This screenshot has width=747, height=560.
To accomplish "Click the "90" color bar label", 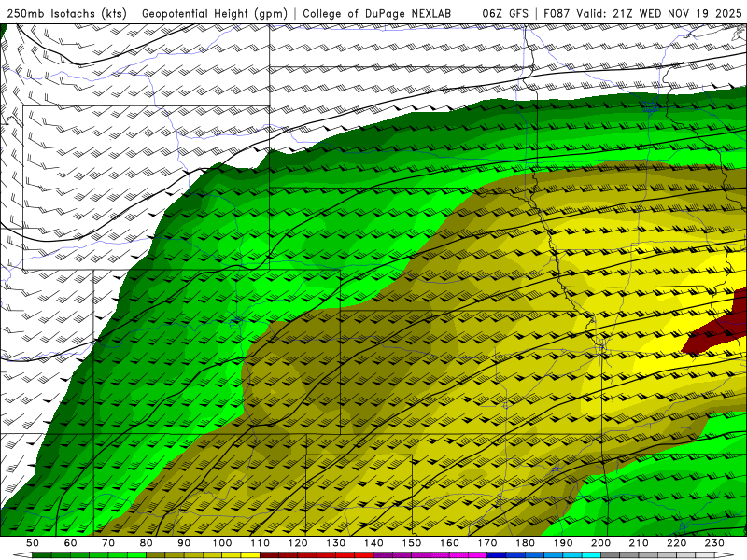I will point(184,543).
